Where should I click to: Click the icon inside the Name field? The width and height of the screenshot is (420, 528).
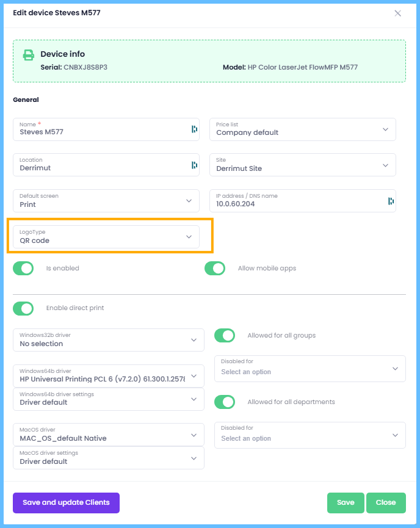click(194, 129)
